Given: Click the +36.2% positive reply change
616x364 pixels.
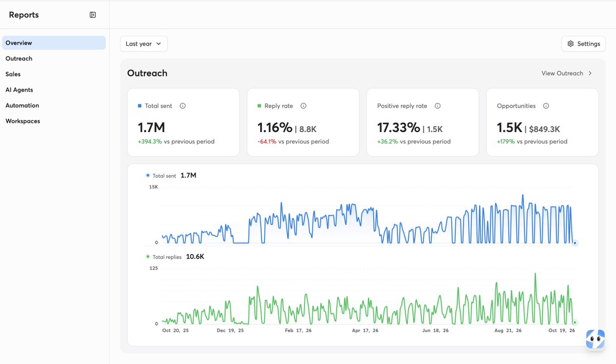Looking at the screenshot, I should pyautogui.click(x=388, y=142).
